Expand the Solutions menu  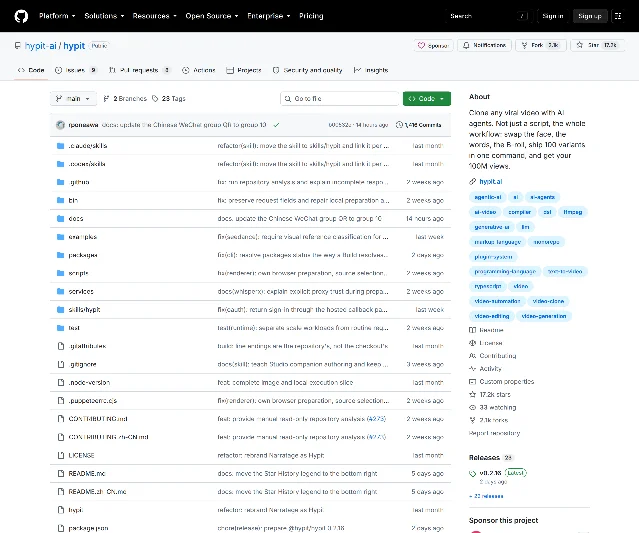coord(104,16)
